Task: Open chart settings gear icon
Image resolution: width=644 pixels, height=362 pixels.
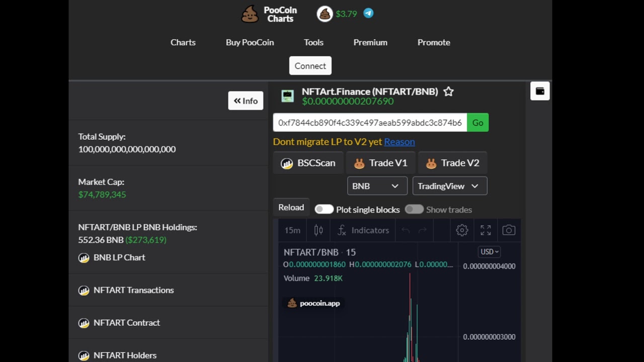Action: [x=462, y=230]
